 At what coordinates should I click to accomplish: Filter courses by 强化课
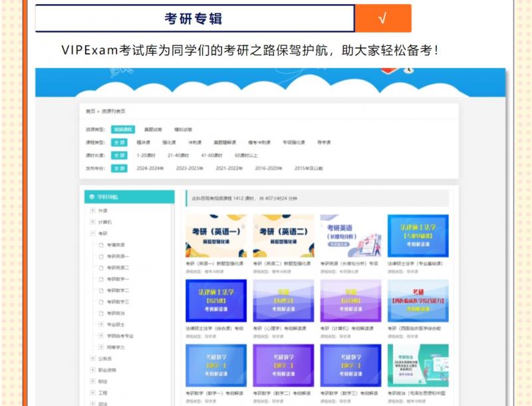[169, 142]
